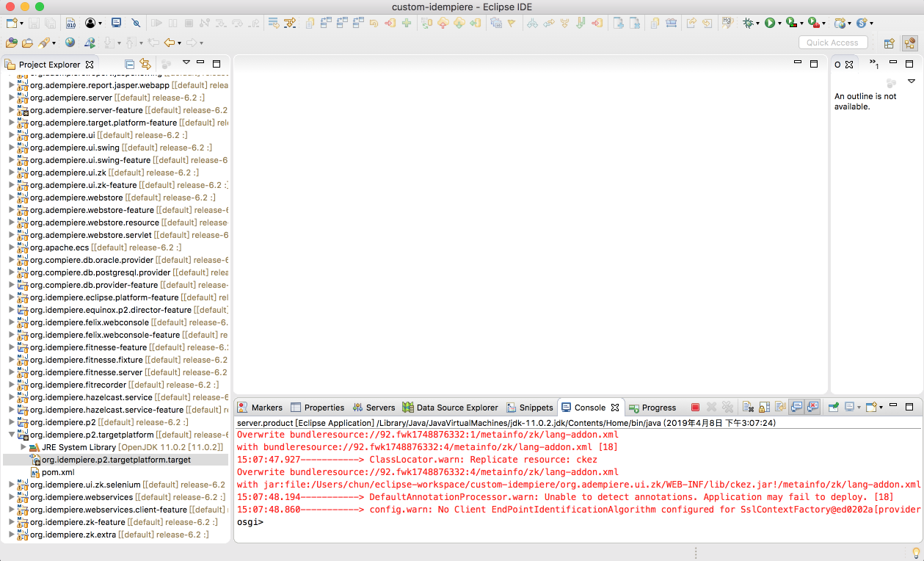Collapse All items in Project Explorer
The image size is (924, 561).
click(129, 64)
